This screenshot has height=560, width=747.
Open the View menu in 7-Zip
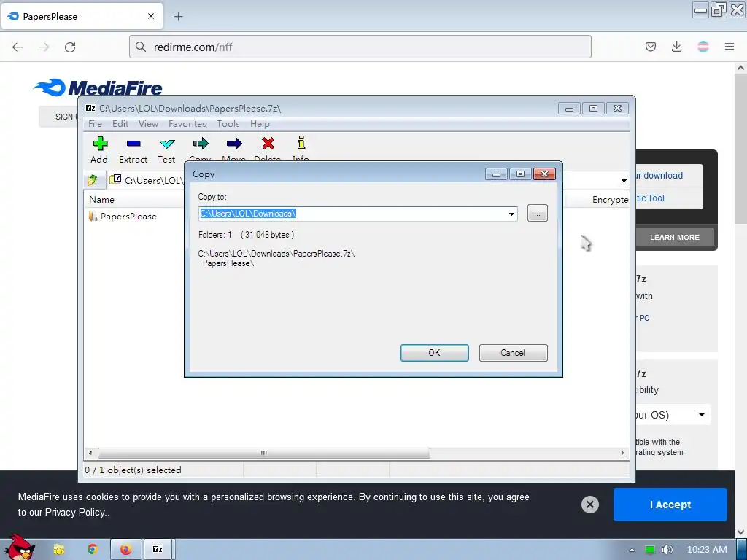[x=148, y=124]
